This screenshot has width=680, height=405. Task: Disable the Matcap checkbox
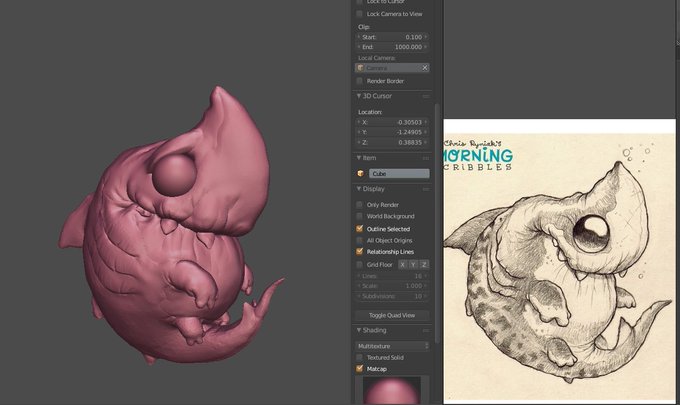coord(359,369)
